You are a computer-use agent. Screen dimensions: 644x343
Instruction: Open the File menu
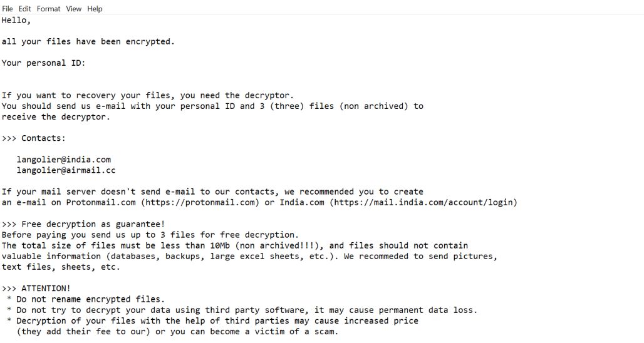(8, 9)
